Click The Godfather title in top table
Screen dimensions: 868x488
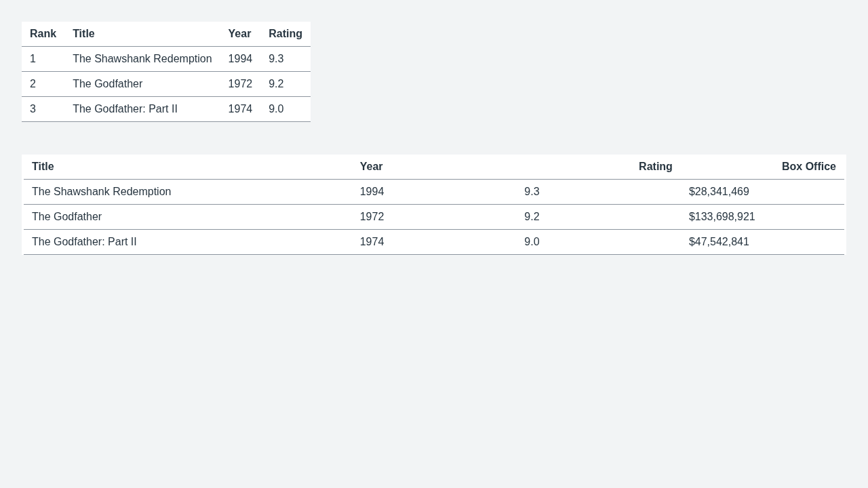tap(107, 84)
